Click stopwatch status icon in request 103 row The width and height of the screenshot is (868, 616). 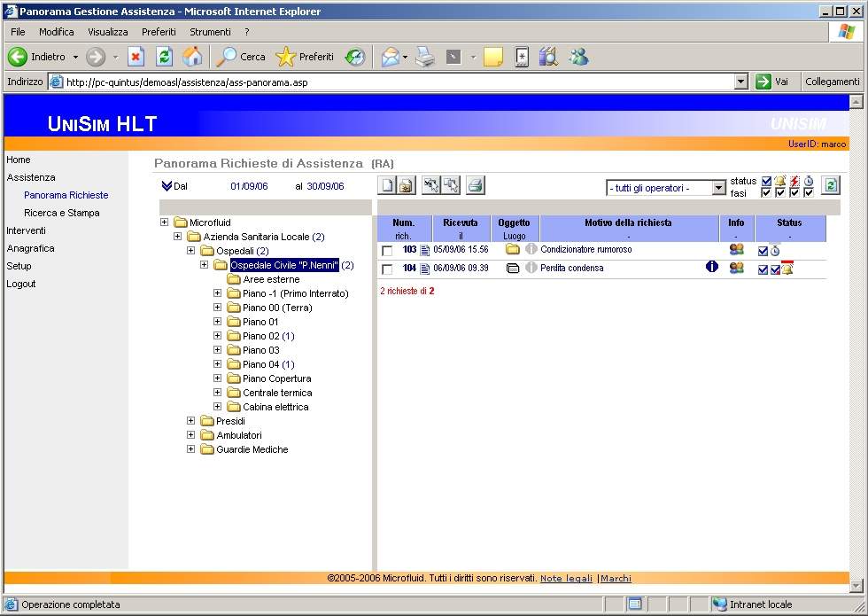[775, 250]
